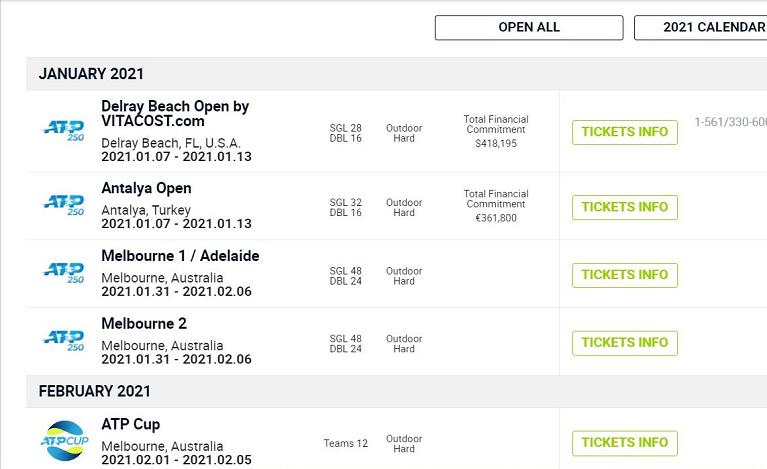The width and height of the screenshot is (767, 469).
Task: Follow the Antalya Open tournament title
Action: click(146, 188)
